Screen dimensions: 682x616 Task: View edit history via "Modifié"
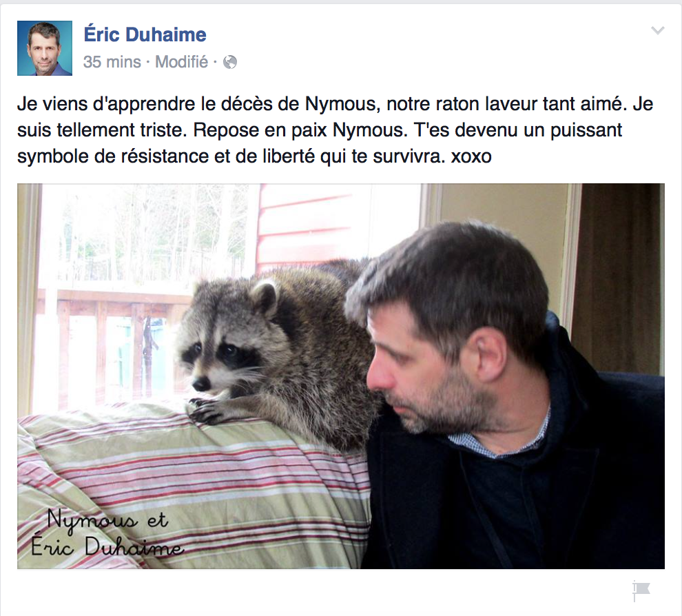pos(182,62)
